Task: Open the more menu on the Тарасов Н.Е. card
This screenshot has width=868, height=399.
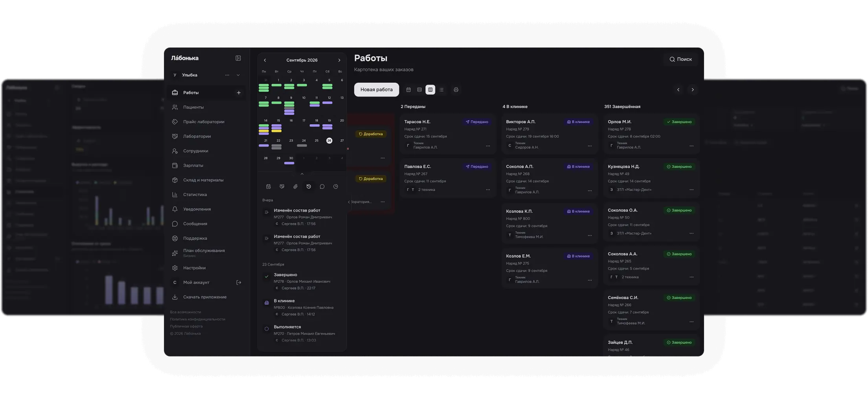Action: tap(488, 146)
